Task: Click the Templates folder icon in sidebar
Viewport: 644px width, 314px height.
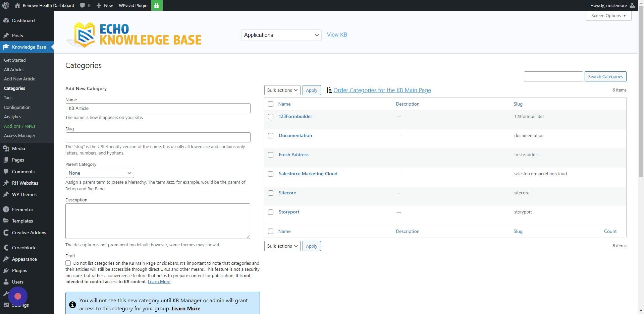Action: (x=6, y=221)
